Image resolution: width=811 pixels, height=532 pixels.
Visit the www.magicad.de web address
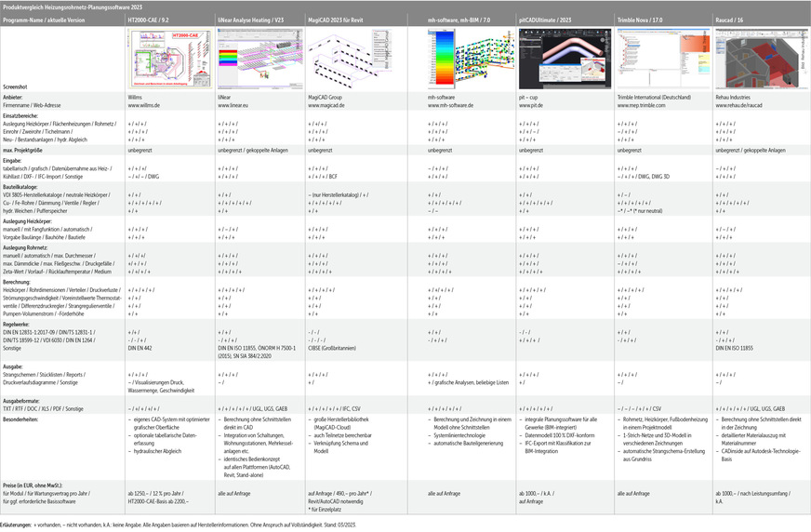[x=326, y=106]
